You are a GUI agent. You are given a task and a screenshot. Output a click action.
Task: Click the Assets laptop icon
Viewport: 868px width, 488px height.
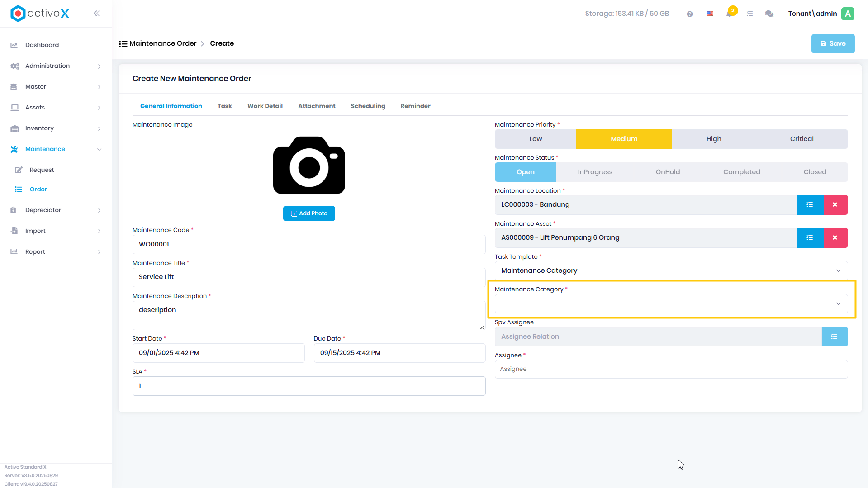coord(14,108)
